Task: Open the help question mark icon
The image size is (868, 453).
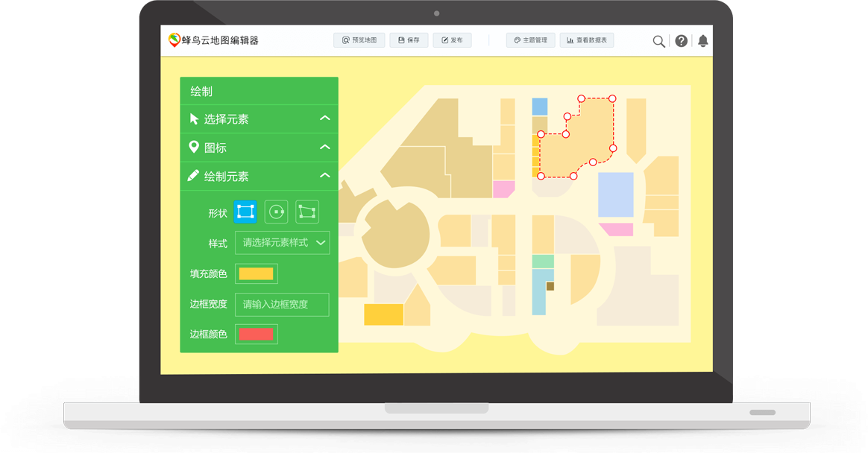Action: point(681,40)
